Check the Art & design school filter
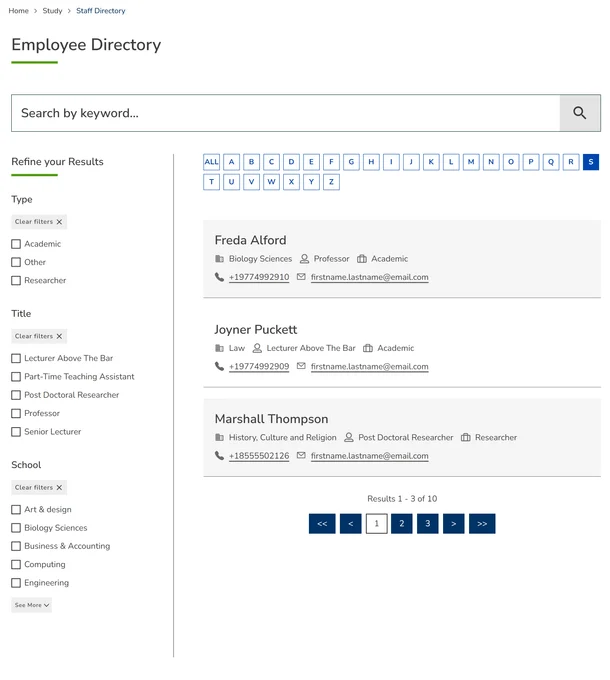 (x=16, y=509)
